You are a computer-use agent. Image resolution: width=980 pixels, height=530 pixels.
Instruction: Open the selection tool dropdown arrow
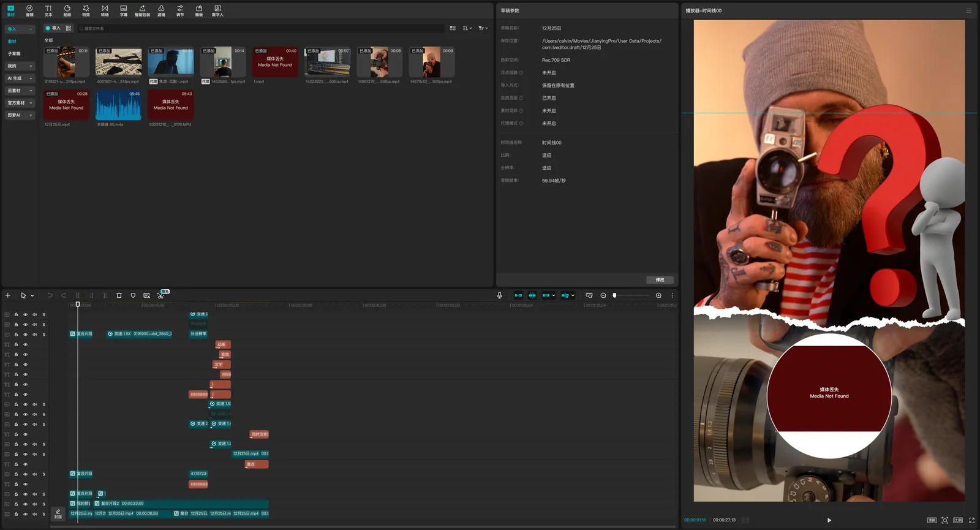coord(32,296)
